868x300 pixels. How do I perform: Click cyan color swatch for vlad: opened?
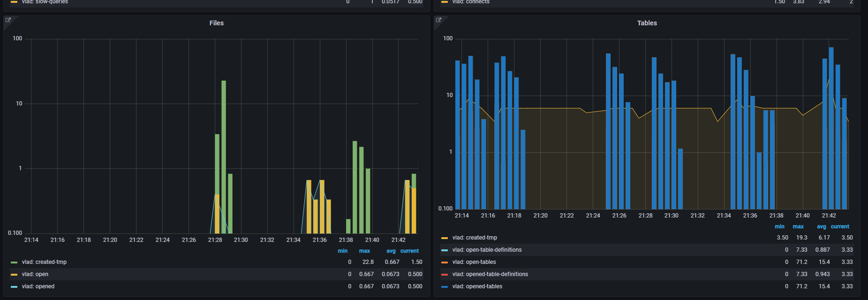click(x=14, y=287)
